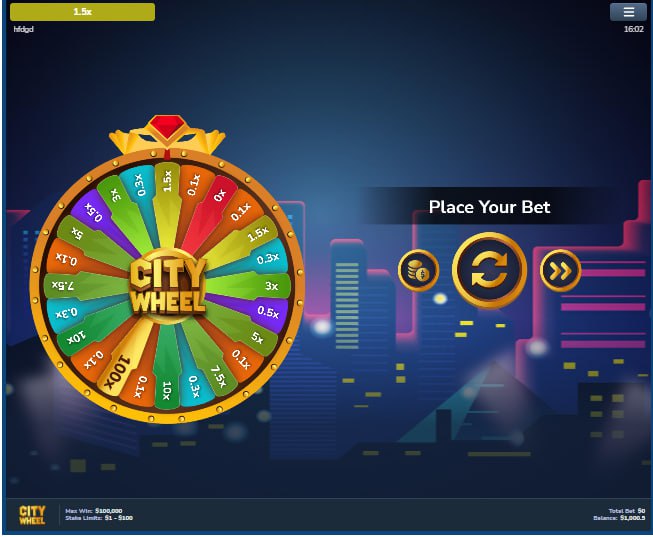The height and width of the screenshot is (537, 653).
Task: Click the 1.5x last result bar
Action: coord(82,12)
